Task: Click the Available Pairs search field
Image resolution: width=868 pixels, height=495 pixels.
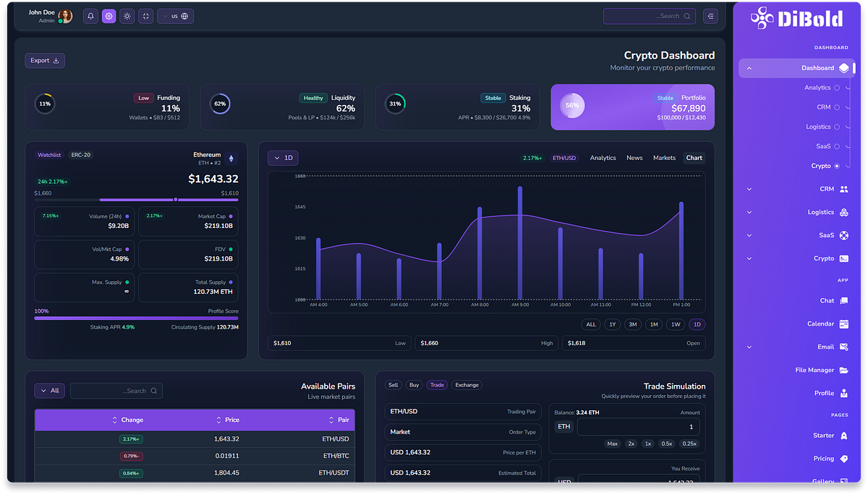Action: [116, 391]
